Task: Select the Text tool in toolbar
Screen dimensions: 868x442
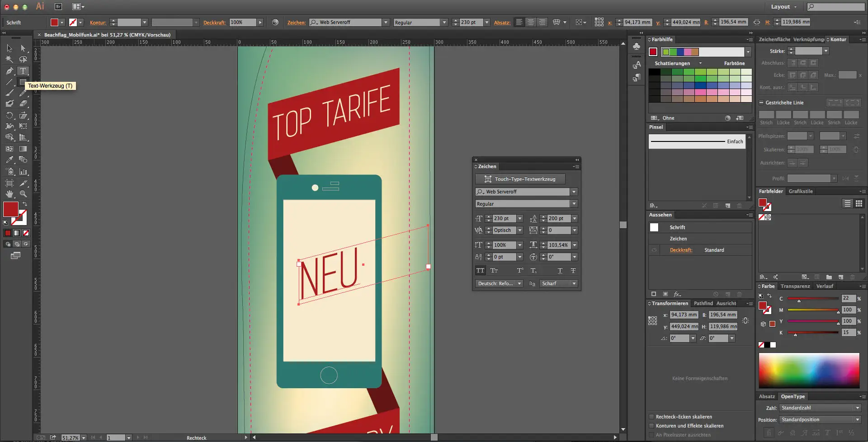Action: tap(23, 71)
